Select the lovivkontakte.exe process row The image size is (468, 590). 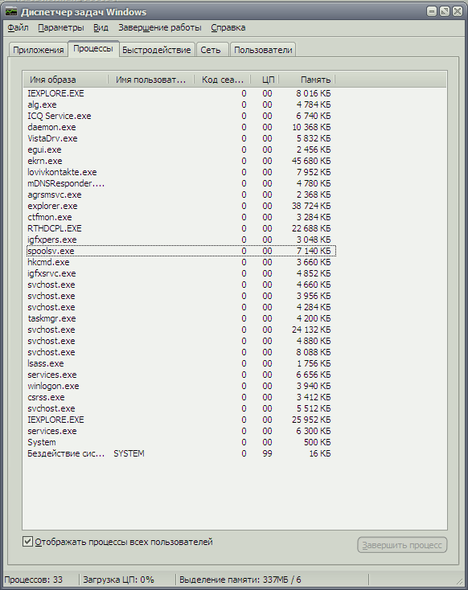click(181, 172)
